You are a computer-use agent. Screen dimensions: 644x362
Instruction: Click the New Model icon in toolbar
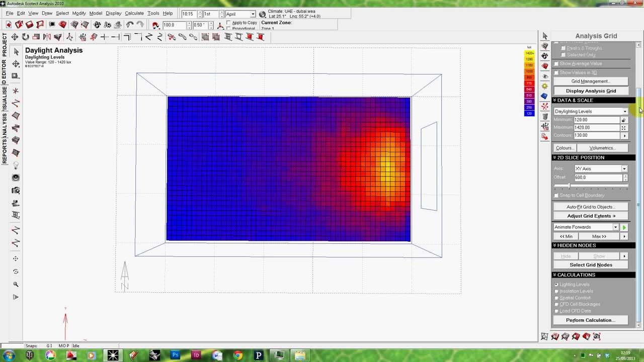(x=9, y=25)
